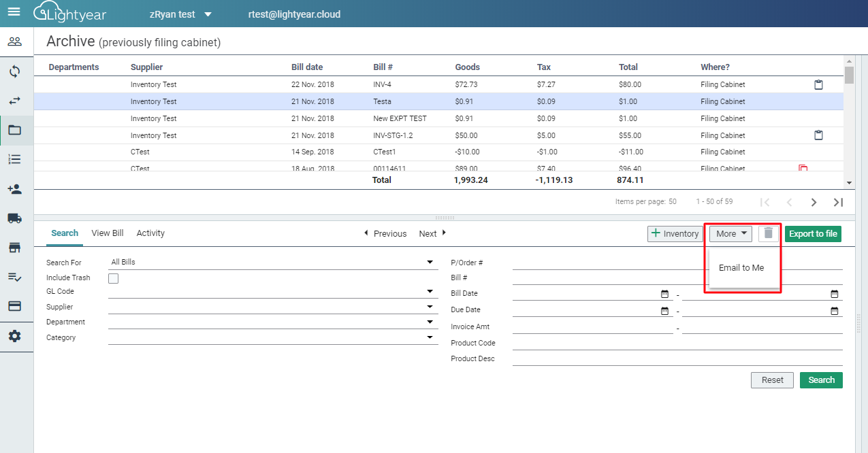Viewport: 868px width, 453px height.
Task: Enable the Include Trash checkbox
Action: [x=113, y=278]
